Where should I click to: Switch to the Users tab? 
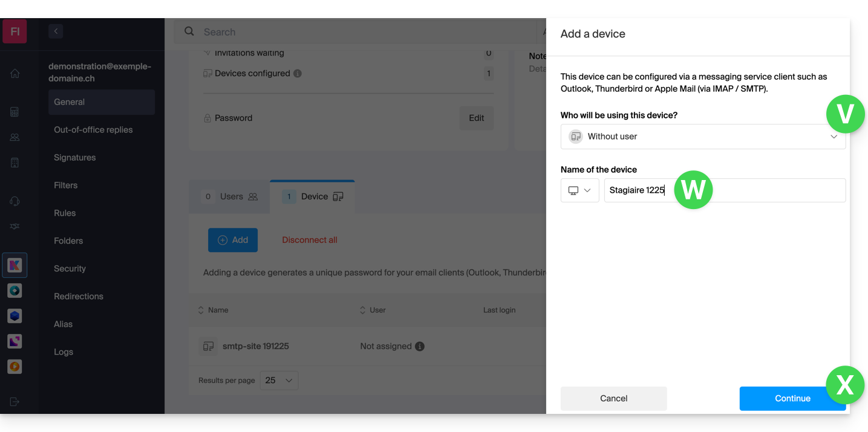230,197
